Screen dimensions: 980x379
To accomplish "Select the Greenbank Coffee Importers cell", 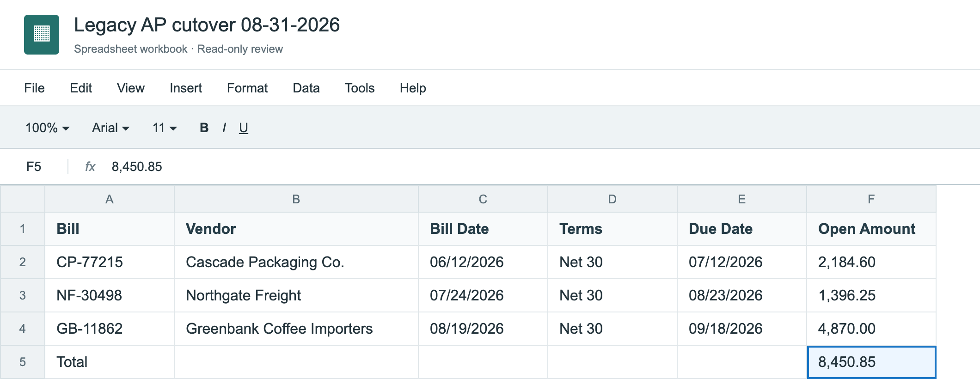I will (296, 329).
